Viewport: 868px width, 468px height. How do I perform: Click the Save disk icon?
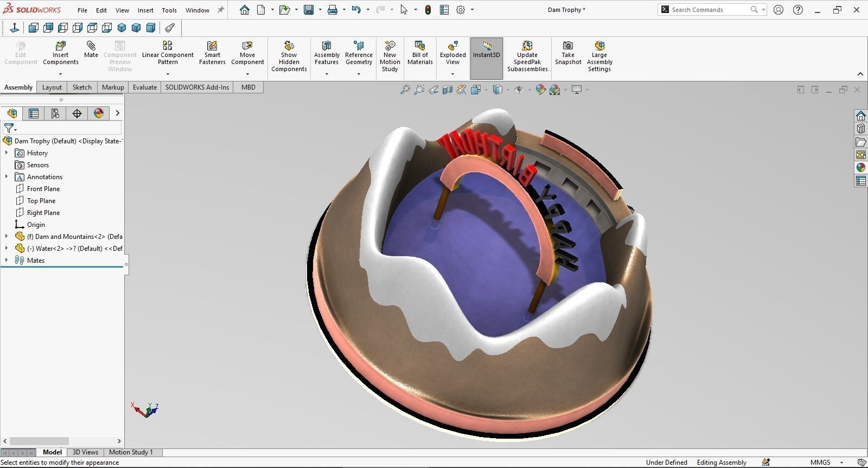click(309, 10)
